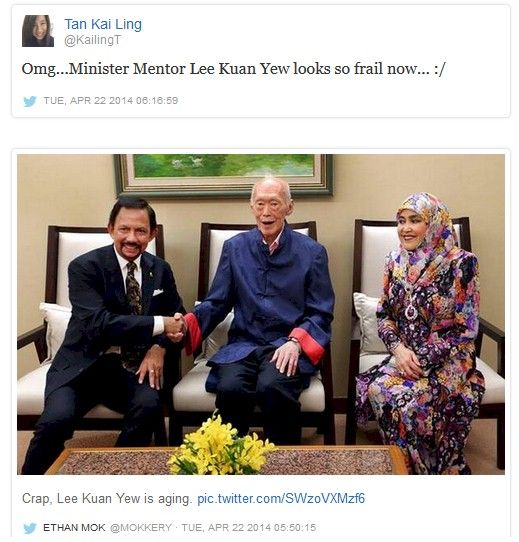
Task: Open the pic.twitter.com/SWzoVXMzf6 link
Action: pyautogui.click(x=281, y=498)
